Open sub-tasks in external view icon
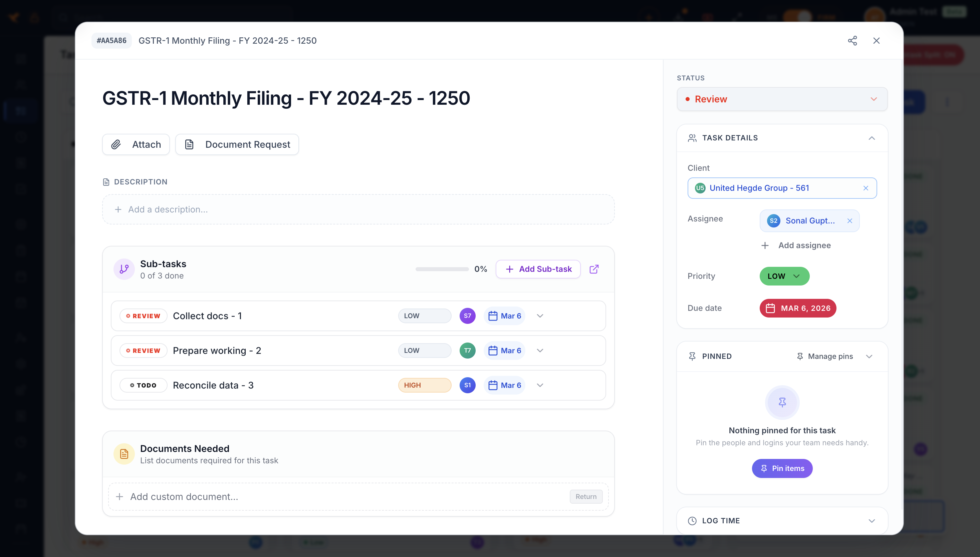The image size is (980, 557). coord(594,269)
